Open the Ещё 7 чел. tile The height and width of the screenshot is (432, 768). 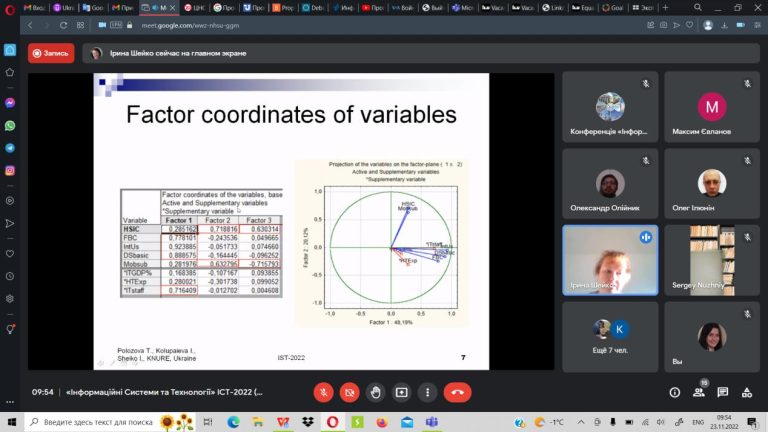click(610, 337)
